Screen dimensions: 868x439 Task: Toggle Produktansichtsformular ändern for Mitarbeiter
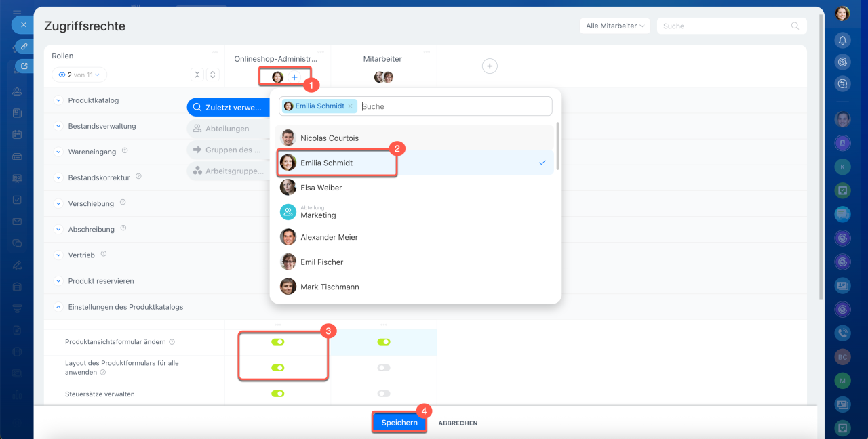point(384,342)
